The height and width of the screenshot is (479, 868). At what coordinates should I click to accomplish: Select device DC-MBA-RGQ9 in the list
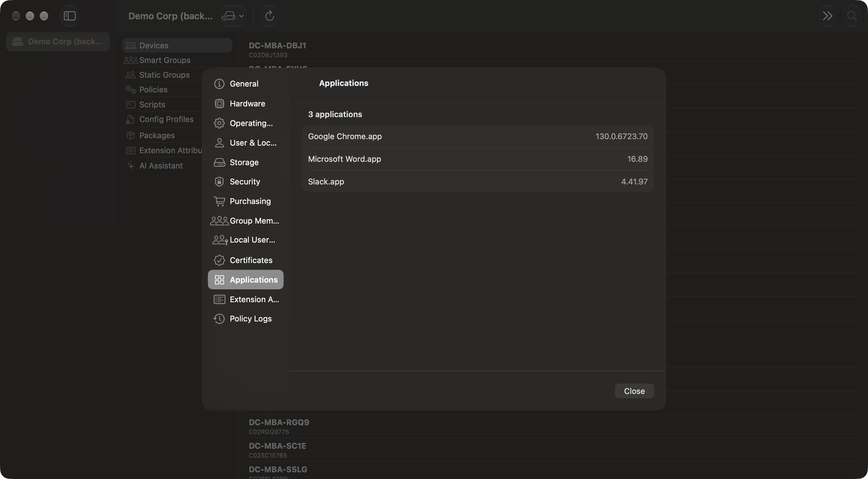[x=553, y=426]
